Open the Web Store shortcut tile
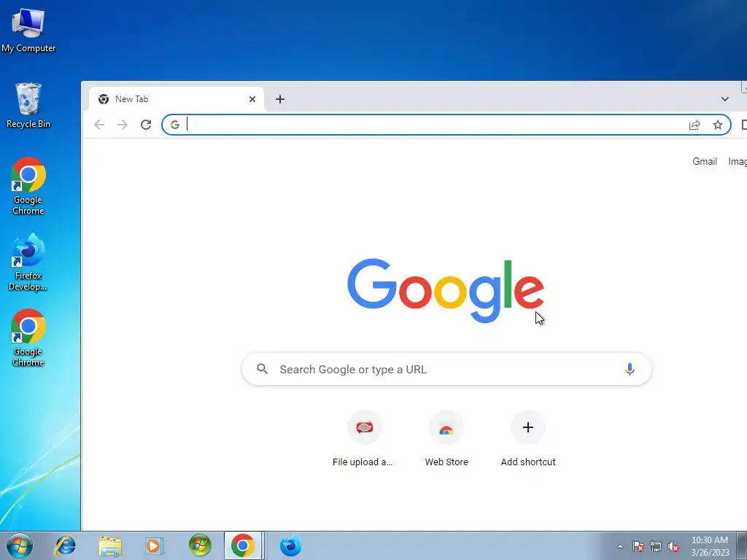This screenshot has height=560, width=747. click(446, 438)
